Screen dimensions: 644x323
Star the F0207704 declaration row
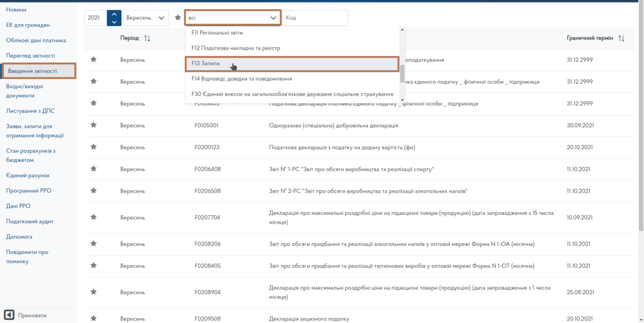[93, 217]
